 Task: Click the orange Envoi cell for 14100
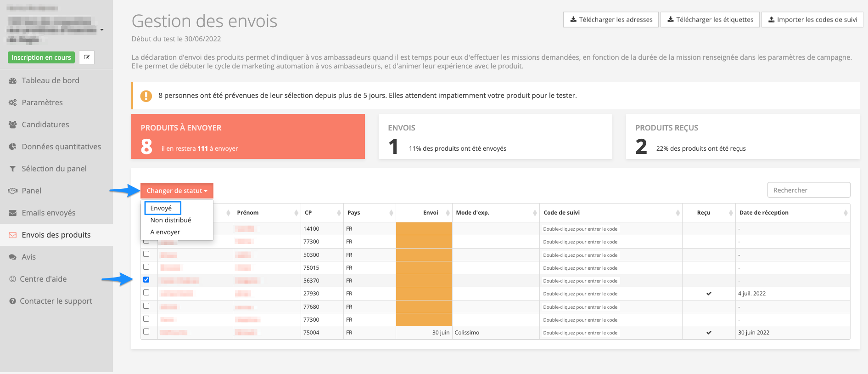(x=424, y=228)
